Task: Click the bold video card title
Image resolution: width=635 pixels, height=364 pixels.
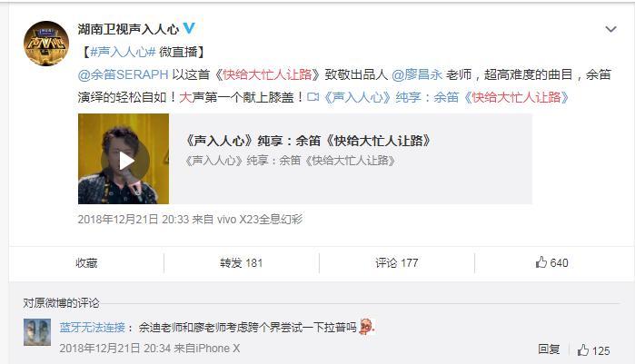Action: [307, 141]
